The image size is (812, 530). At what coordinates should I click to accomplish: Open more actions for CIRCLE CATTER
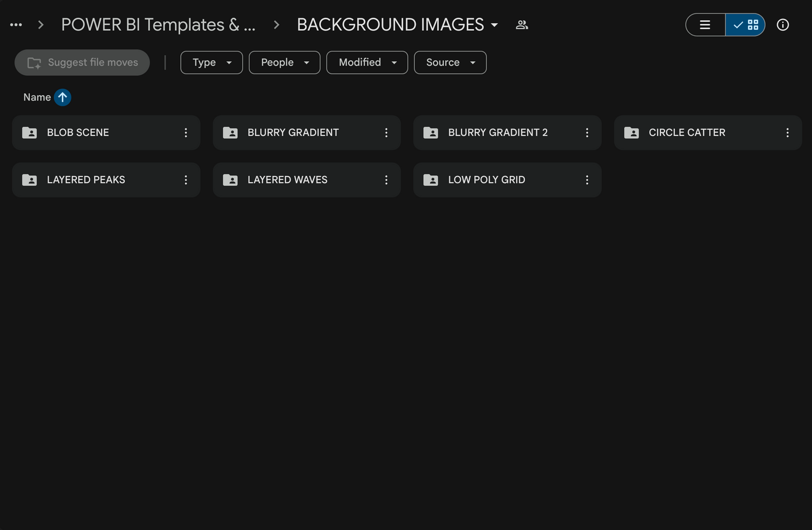tap(788, 132)
